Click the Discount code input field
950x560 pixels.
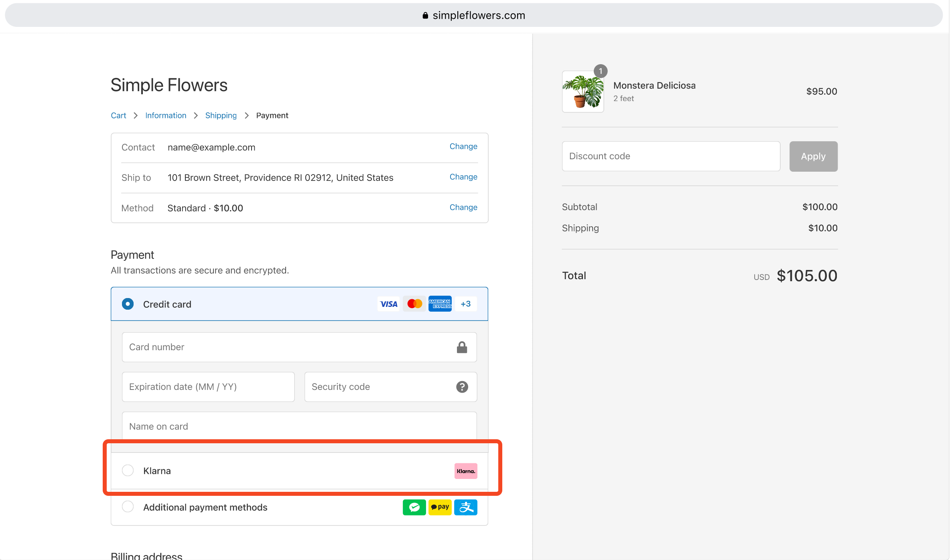pos(671,156)
